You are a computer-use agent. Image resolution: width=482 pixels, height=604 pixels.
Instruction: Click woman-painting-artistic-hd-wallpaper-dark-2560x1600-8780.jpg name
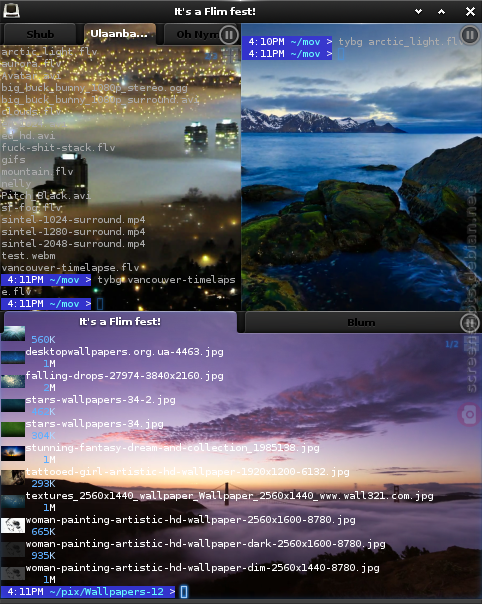pyautogui.click(x=206, y=544)
